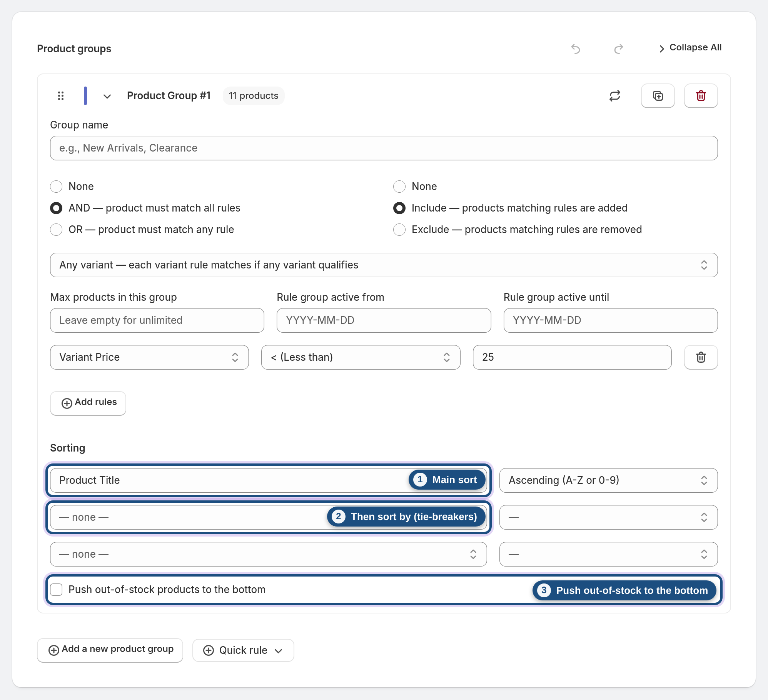Open the Less than operator dropdown
The height and width of the screenshot is (700, 768).
pyautogui.click(x=361, y=357)
